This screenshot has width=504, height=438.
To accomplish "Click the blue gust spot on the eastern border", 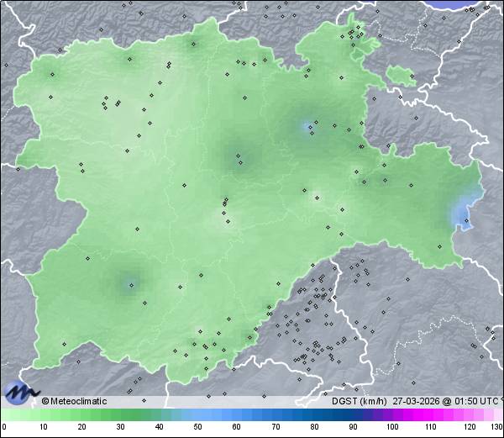I will (x=462, y=217).
